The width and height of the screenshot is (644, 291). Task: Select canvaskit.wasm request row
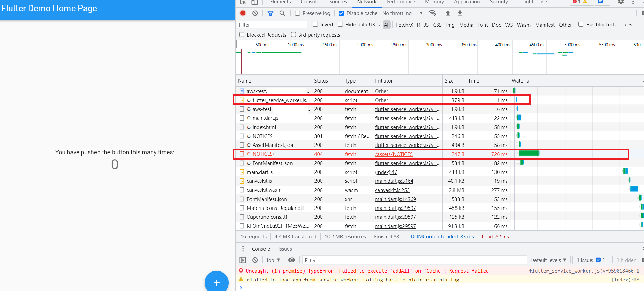pos(440,190)
